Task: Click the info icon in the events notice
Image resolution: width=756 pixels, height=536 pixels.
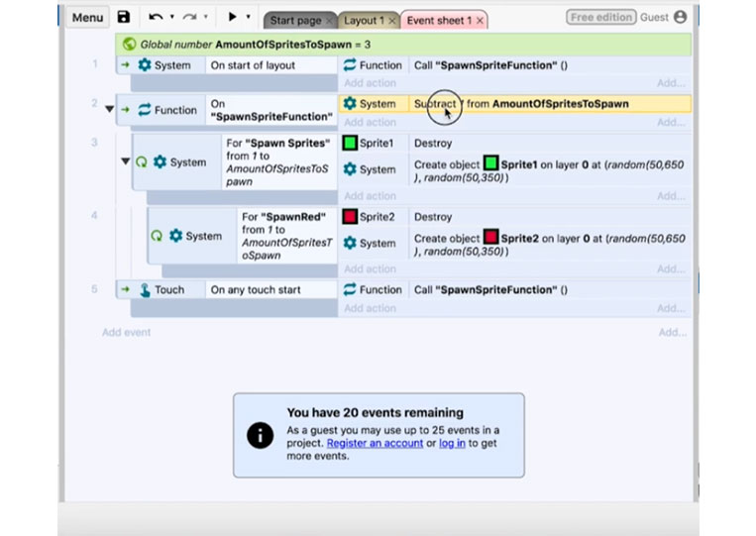Action: (260, 435)
